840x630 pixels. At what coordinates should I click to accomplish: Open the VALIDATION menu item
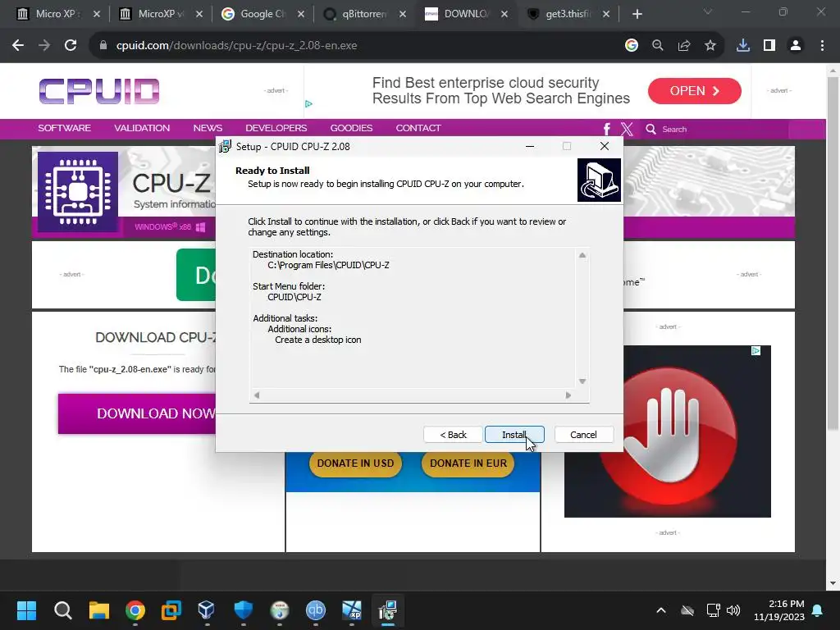point(142,128)
